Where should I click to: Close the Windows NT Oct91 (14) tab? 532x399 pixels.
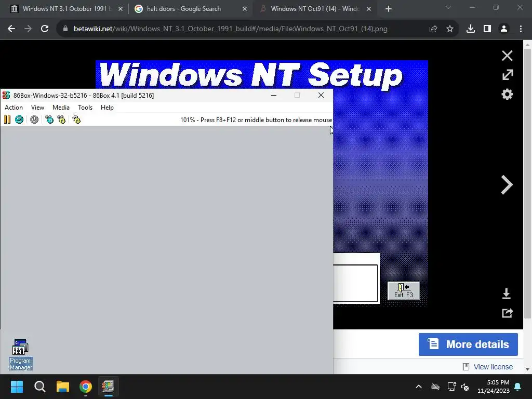pyautogui.click(x=369, y=9)
